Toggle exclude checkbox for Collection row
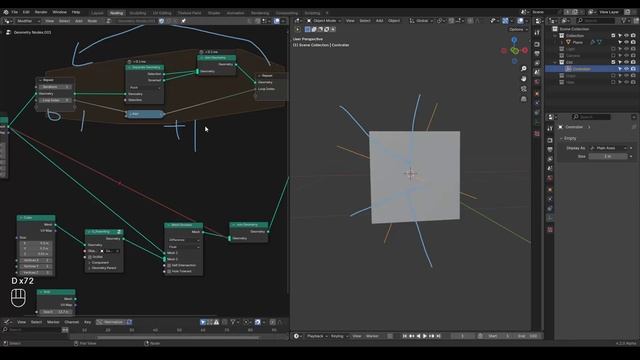Viewport: 640px width, 360px height. [613, 36]
